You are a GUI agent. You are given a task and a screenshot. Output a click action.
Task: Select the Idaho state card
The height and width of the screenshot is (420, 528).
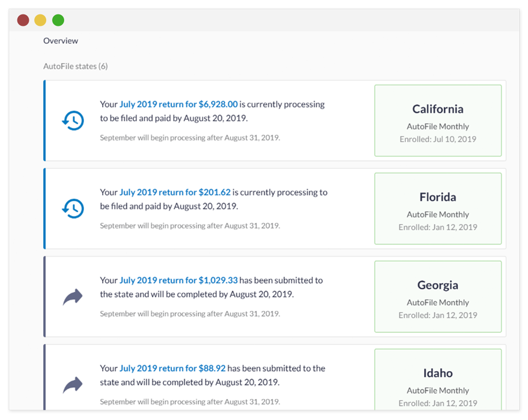(x=438, y=380)
